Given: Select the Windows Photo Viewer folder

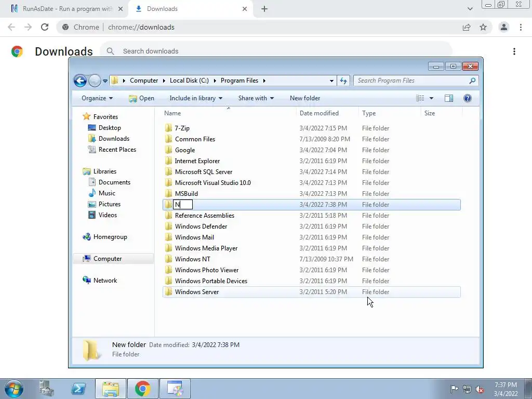Looking at the screenshot, I should pos(207,270).
